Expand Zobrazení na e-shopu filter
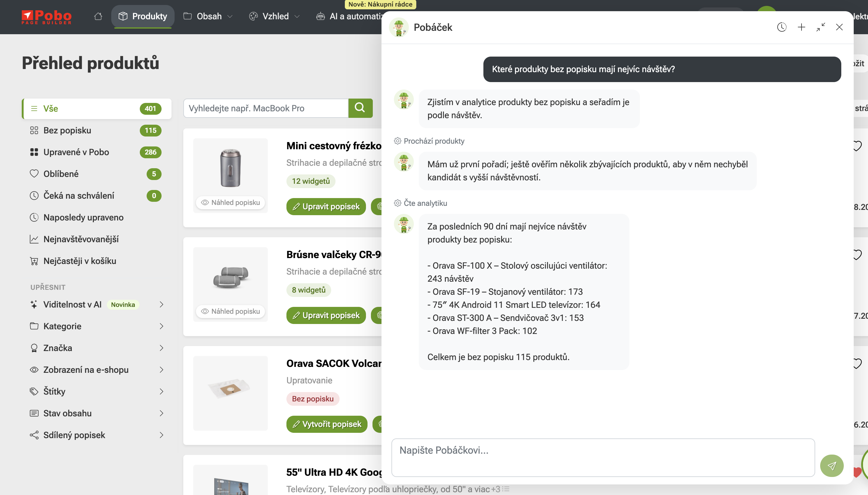The width and height of the screenshot is (868, 495). tap(96, 370)
